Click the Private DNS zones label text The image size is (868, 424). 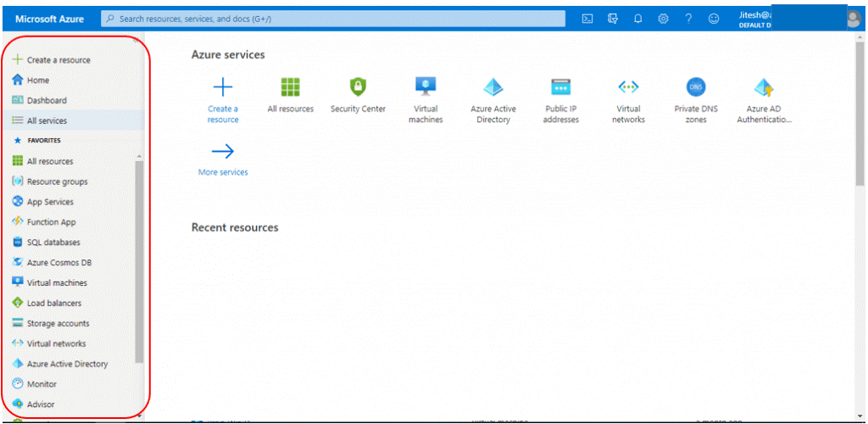(696, 114)
